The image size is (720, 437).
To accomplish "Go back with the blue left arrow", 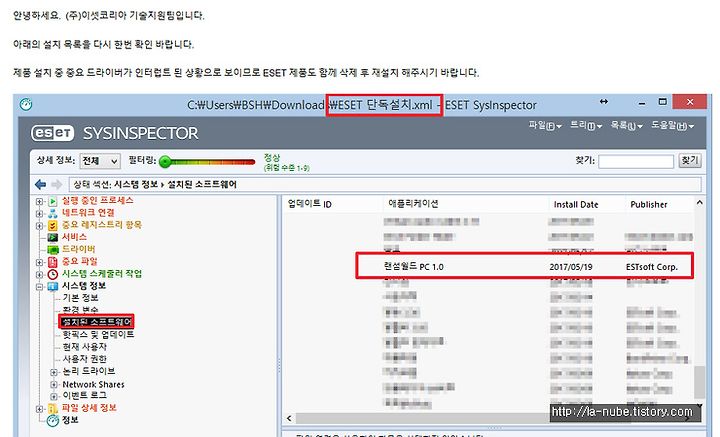I will (40, 185).
